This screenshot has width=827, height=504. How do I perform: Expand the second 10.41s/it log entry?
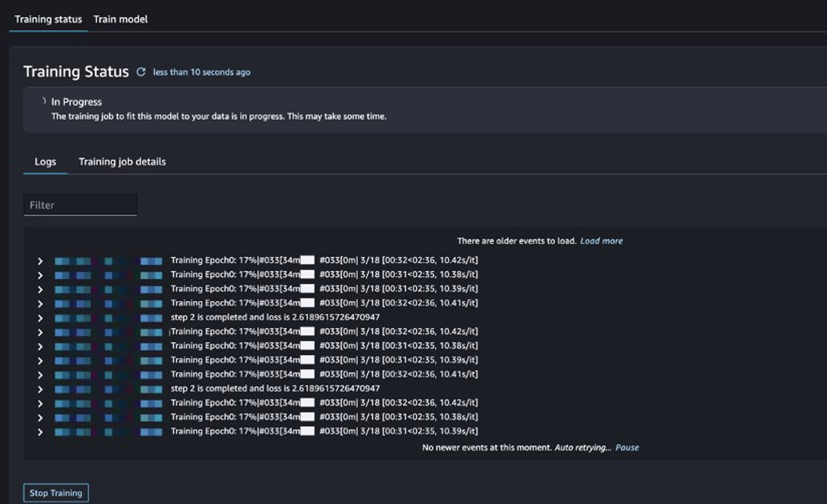pos(40,375)
